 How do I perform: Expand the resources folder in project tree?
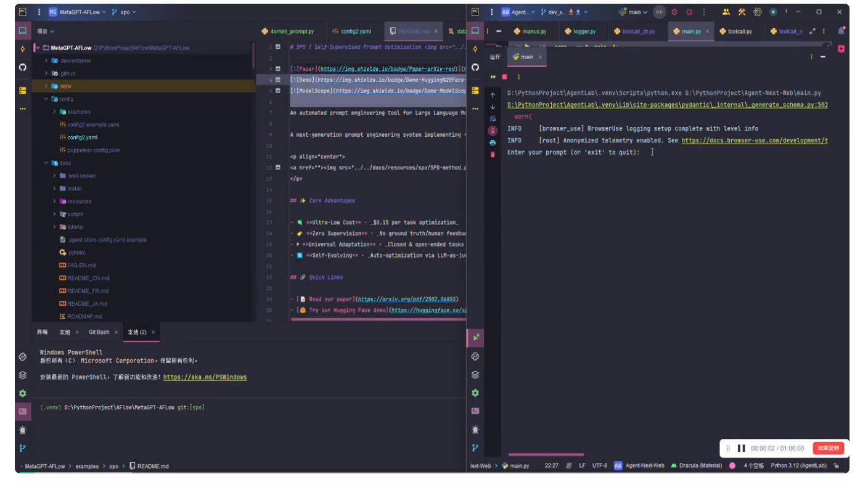point(54,201)
